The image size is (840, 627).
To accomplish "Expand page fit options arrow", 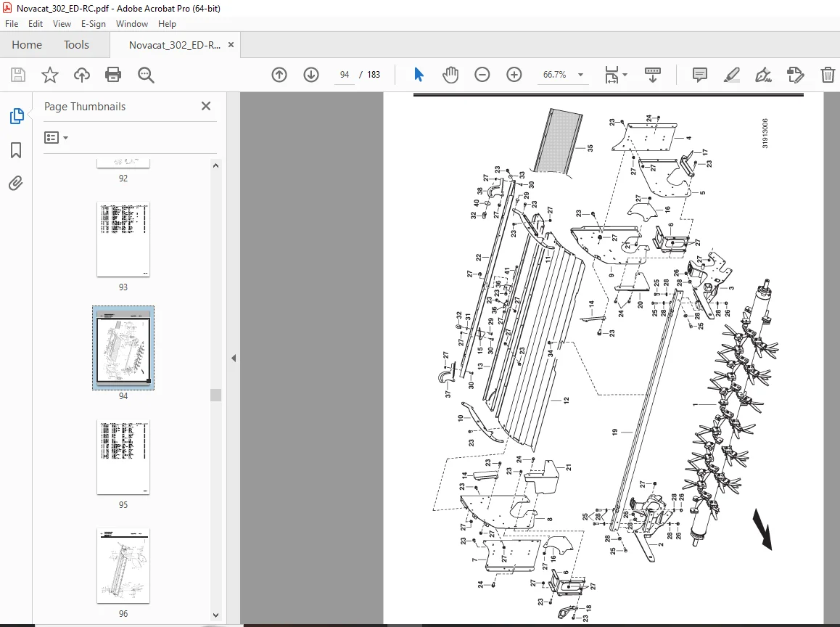I will tap(625, 75).
